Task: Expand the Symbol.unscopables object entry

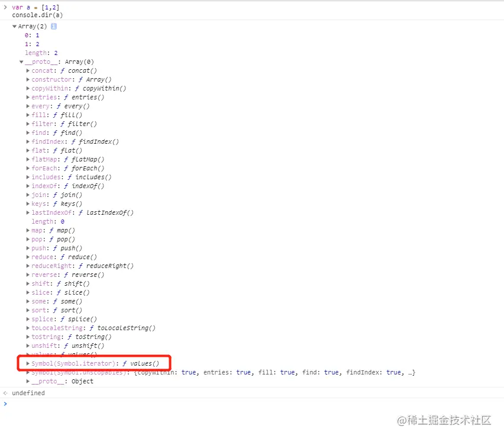Action: point(28,373)
